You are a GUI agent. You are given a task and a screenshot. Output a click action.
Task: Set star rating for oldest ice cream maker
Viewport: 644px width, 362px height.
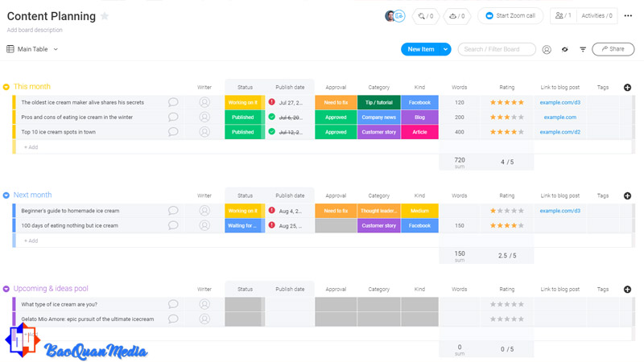click(507, 102)
